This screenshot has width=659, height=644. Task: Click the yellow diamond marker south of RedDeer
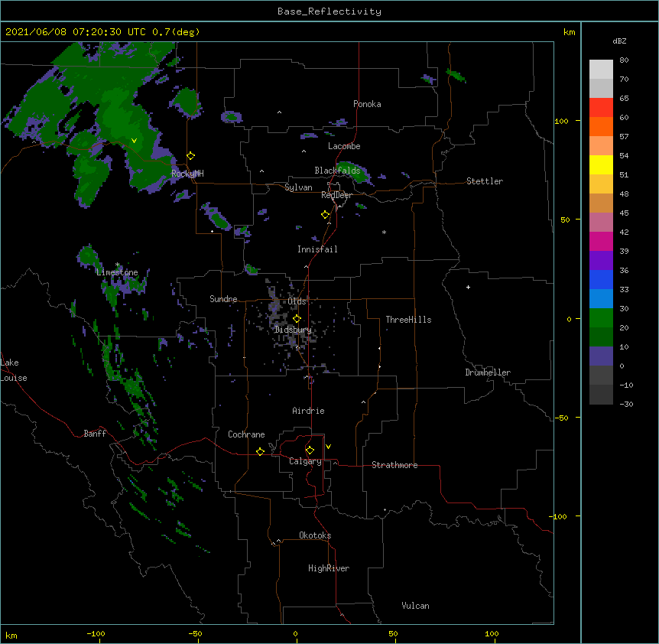click(325, 215)
